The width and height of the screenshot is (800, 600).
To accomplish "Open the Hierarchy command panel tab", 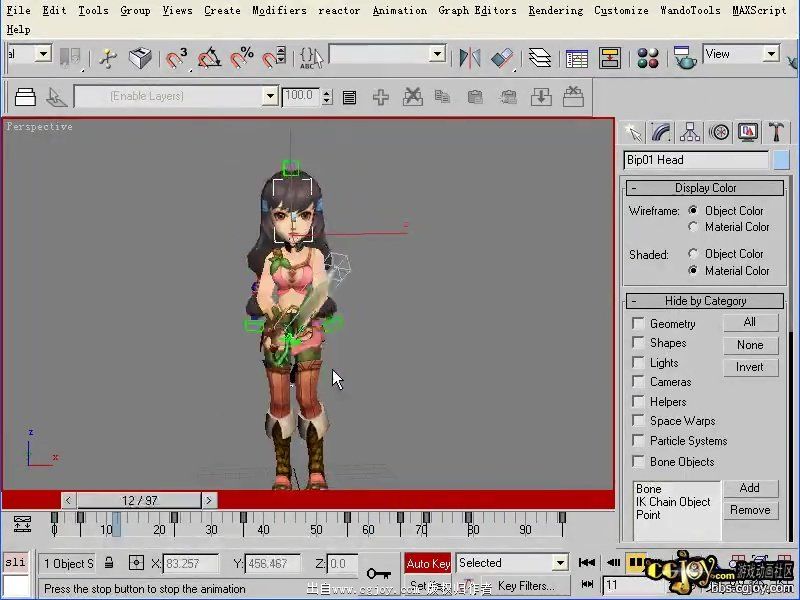I will click(x=690, y=133).
